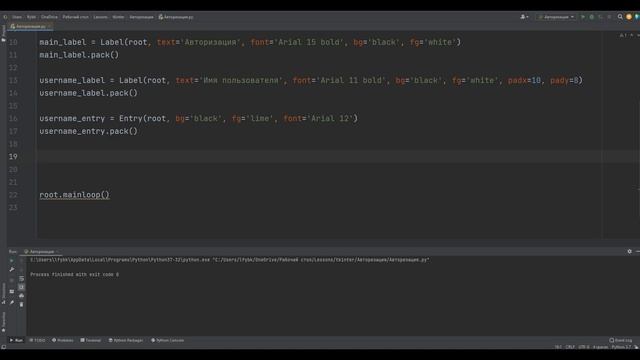This screenshot has width=640, height=360.
Task: Click the Users breadcrumb
Action: coord(17,17)
